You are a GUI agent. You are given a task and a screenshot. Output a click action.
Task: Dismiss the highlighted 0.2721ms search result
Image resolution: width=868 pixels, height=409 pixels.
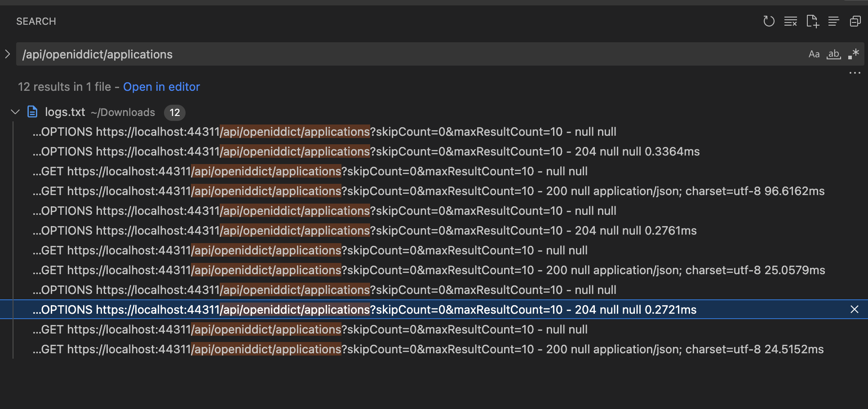coord(854,309)
